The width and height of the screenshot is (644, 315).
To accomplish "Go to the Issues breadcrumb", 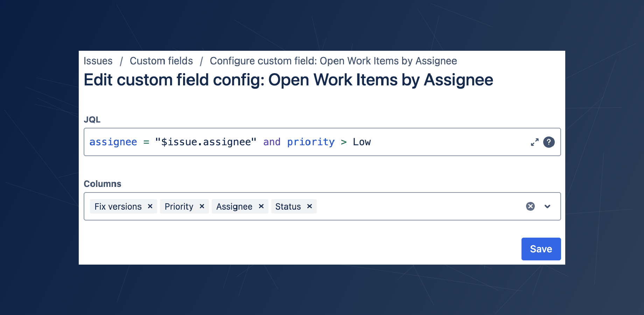I will coord(98,61).
